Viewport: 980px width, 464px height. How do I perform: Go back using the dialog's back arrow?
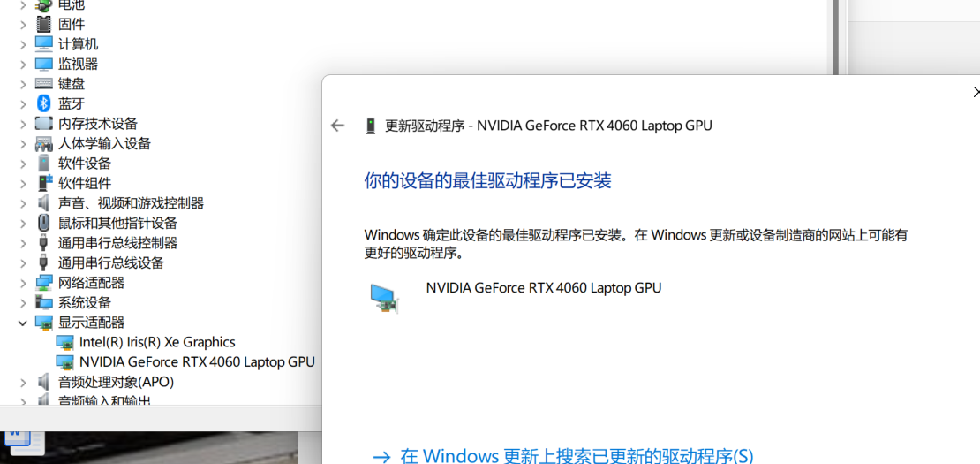pos(338,126)
